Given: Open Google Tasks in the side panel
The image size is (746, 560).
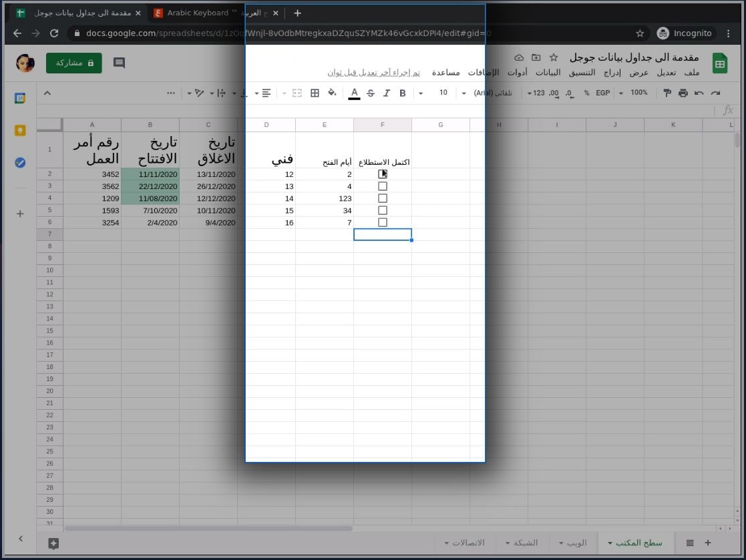Looking at the screenshot, I should coord(20,163).
